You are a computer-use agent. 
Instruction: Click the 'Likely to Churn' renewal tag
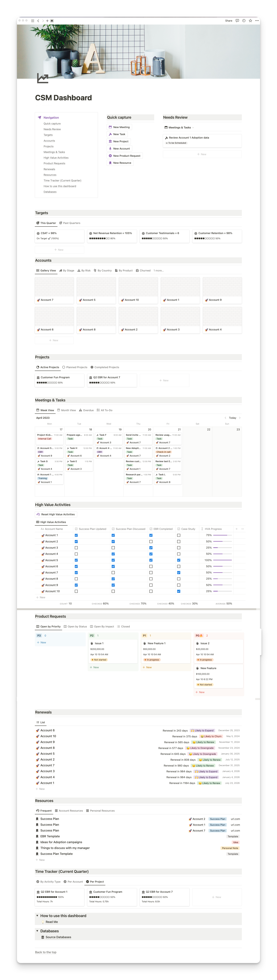(x=211, y=736)
